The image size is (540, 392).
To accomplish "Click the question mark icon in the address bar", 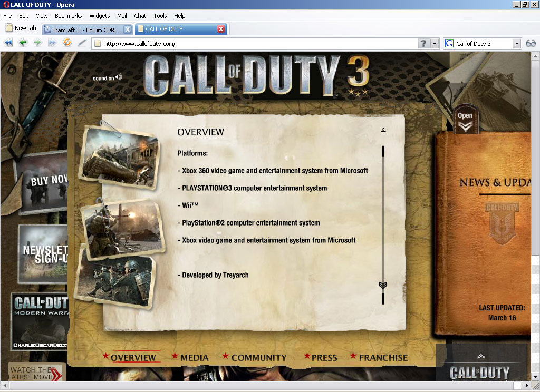I will [423, 44].
